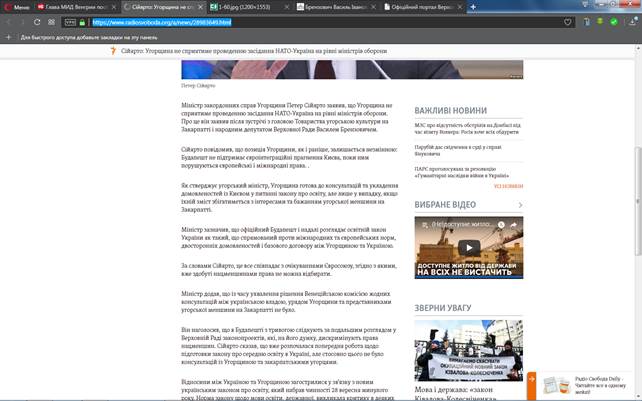Expand the ВИБРАНЕ ВІДЕО section chevron

pyautogui.click(x=520, y=205)
